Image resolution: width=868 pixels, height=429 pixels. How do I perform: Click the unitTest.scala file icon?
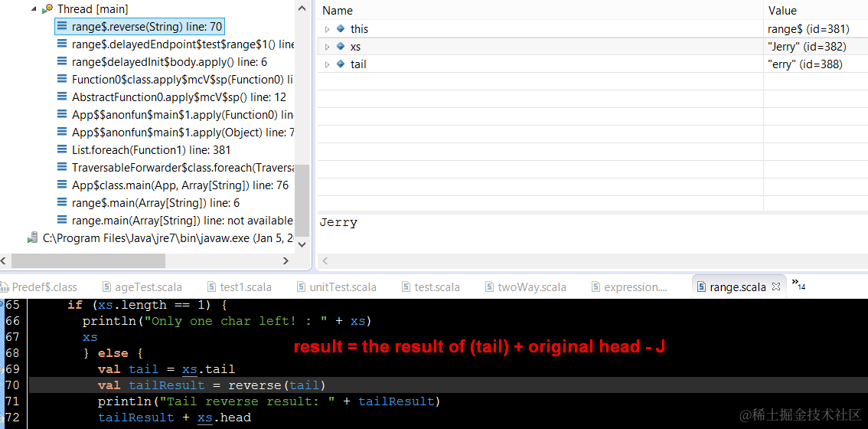click(x=301, y=287)
